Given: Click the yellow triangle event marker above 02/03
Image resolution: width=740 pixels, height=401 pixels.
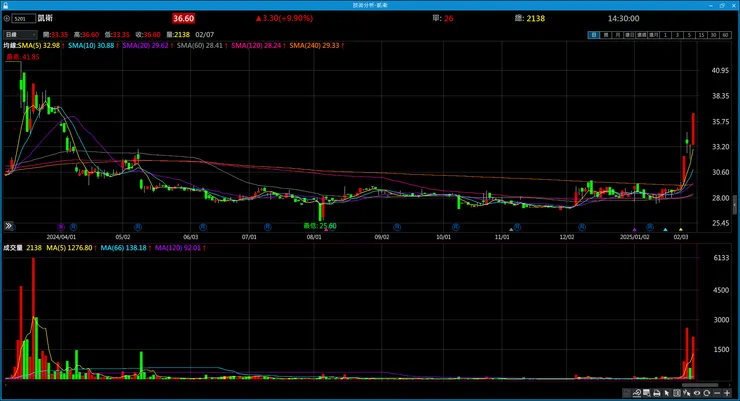Looking at the screenshot, I should [x=681, y=230].
